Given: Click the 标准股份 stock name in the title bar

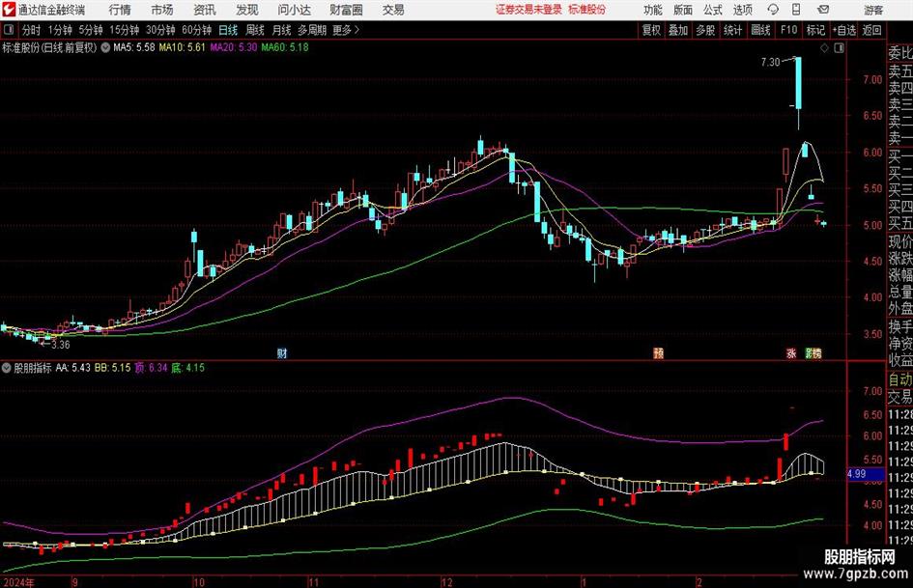Looking at the screenshot, I should coord(587,10).
